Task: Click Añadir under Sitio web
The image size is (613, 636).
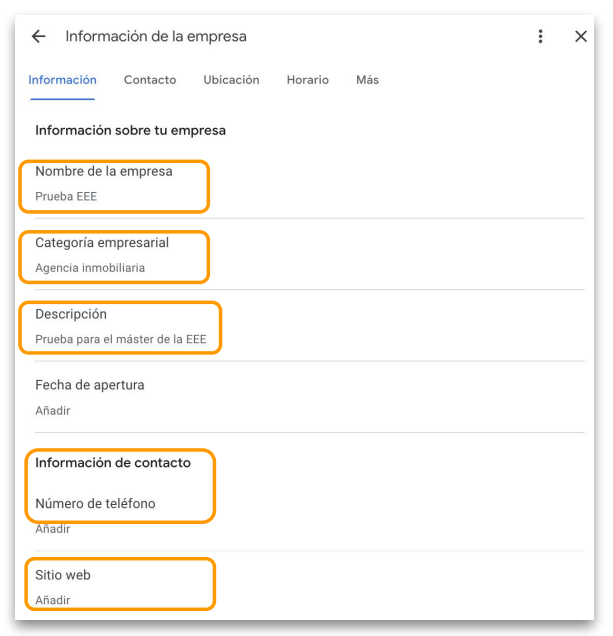Action: (53, 601)
